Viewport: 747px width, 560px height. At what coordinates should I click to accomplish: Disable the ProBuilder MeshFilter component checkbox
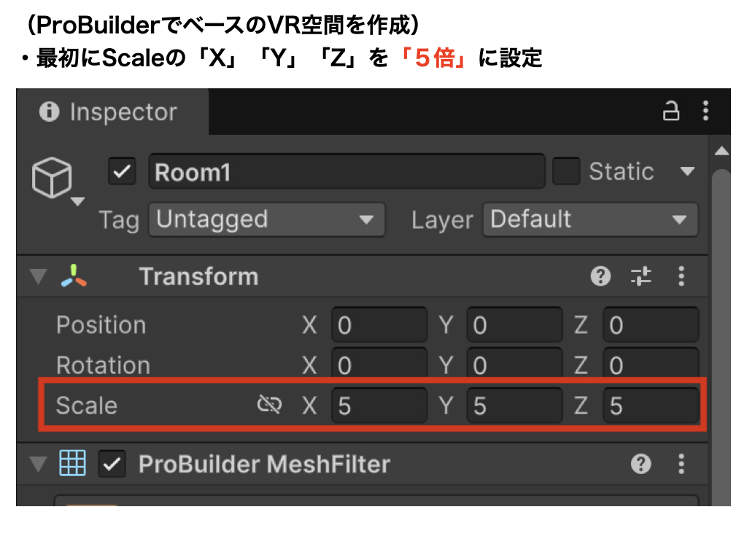pos(113,464)
